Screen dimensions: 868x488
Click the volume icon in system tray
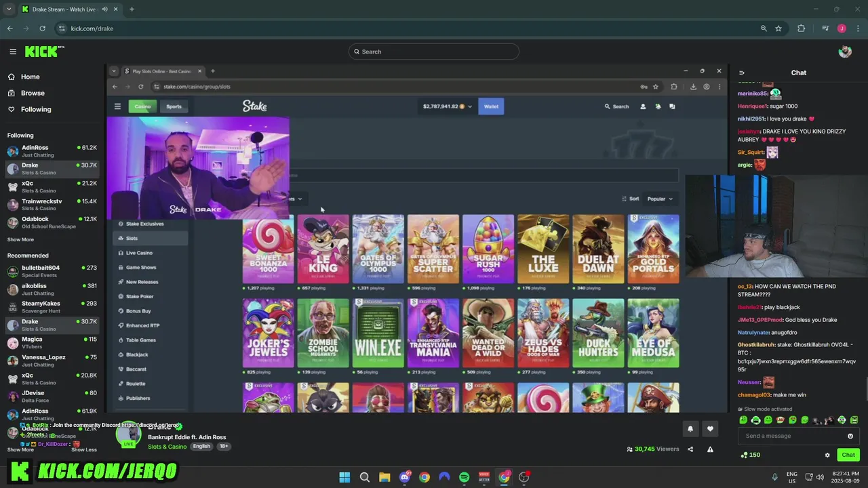pyautogui.click(x=819, y=477)
